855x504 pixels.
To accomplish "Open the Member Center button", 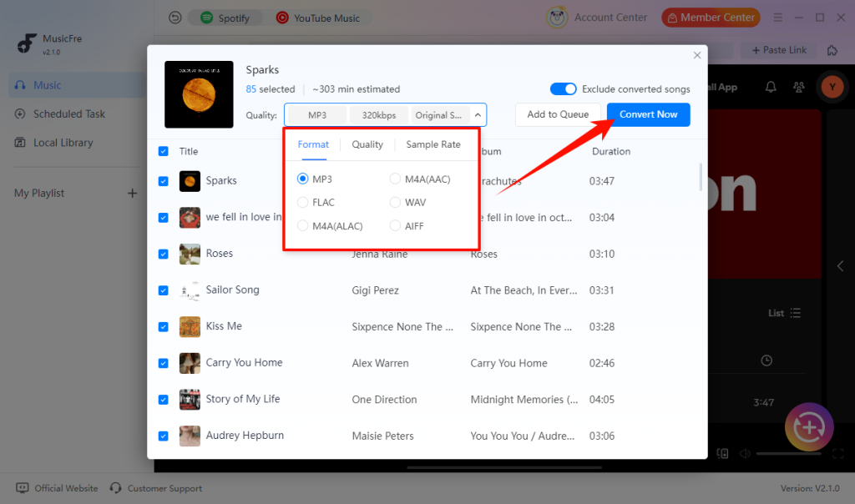I will (x=711, y=18).
